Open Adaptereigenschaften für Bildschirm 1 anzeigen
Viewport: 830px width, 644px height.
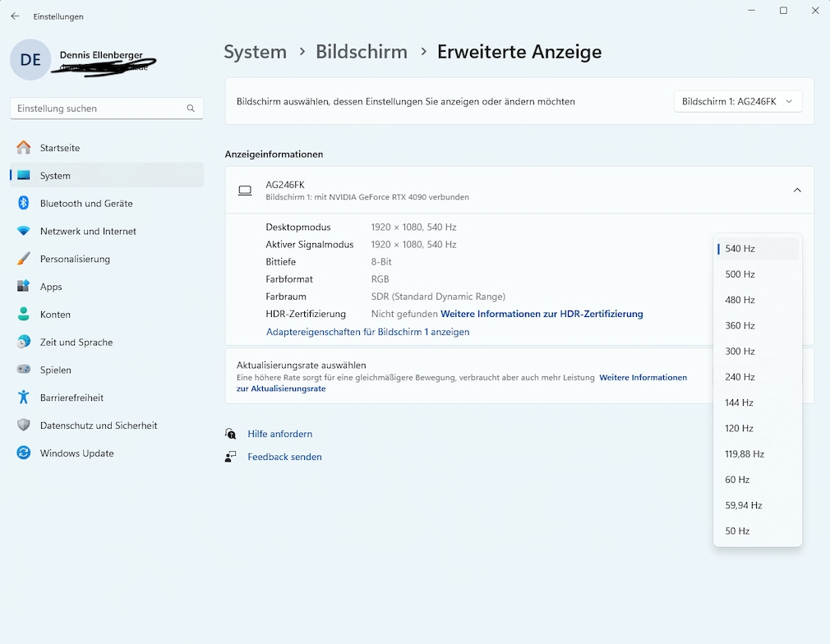pyautogui.click(x=367, y=332)
